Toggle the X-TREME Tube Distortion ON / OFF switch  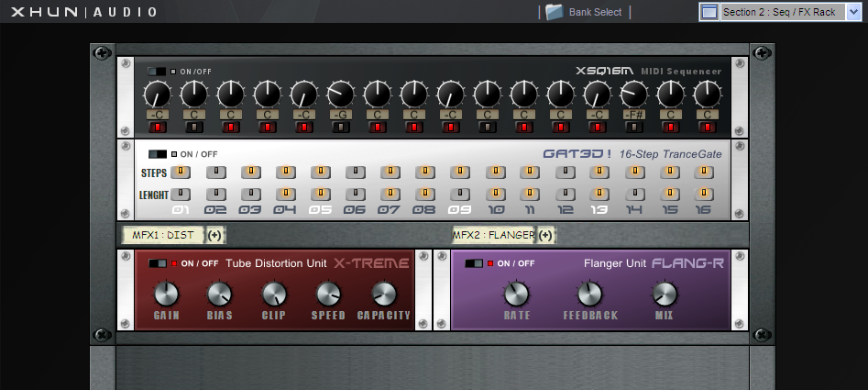click(158, 263)
